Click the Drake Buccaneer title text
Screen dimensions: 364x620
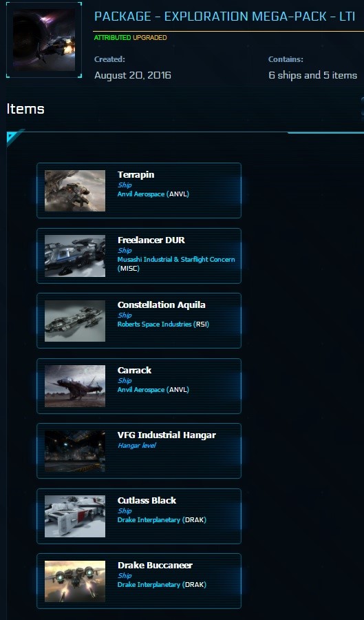coord(155,565)
